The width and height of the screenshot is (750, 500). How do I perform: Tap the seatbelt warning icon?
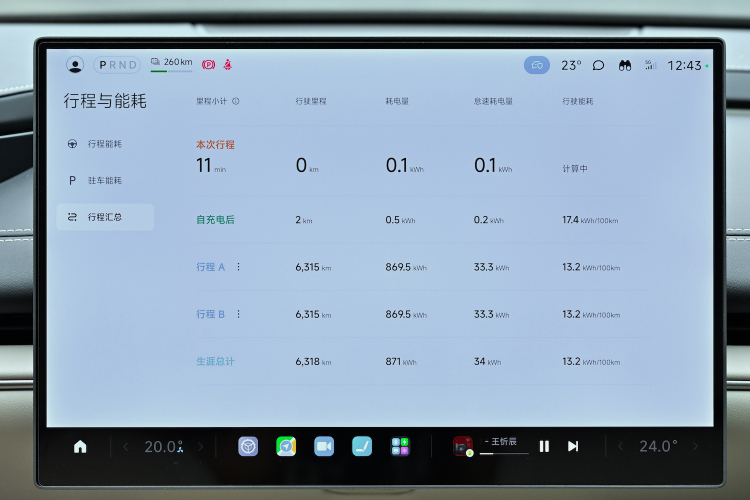(228, 65)
